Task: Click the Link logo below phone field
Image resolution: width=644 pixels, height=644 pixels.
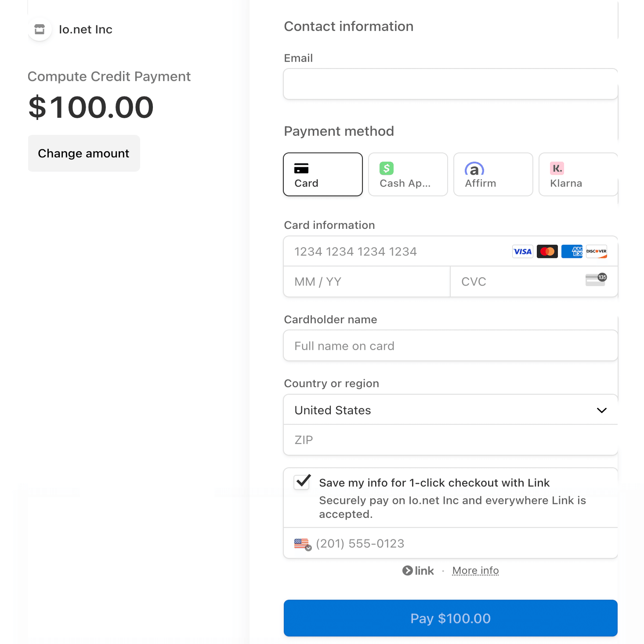Action: pos(418,571)
